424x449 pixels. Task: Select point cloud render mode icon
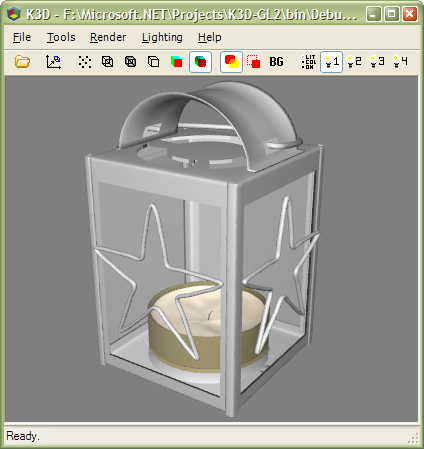coord(85,62)
